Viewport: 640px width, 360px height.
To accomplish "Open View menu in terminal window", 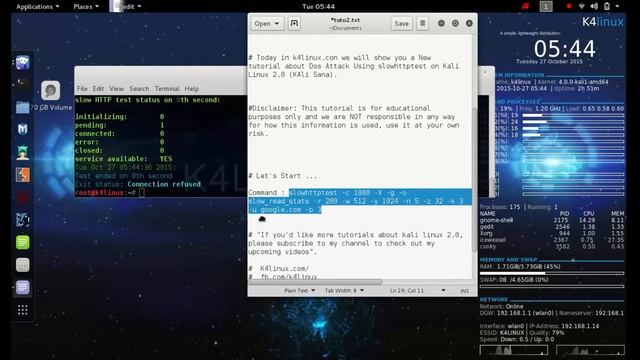I will [116, 89].
